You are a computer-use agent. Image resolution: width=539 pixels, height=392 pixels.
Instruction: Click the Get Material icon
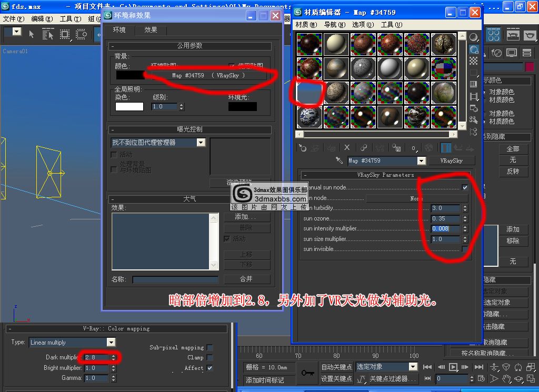303,148
